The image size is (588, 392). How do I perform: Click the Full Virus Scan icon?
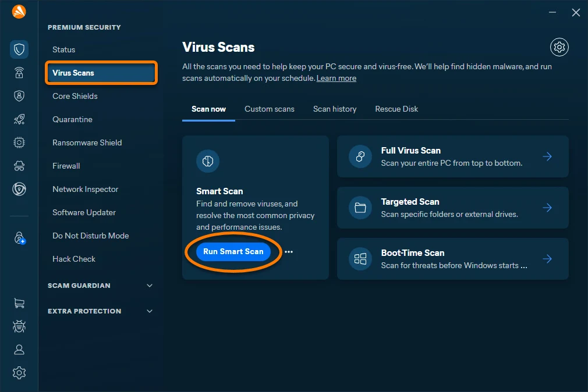pos(360,156)
